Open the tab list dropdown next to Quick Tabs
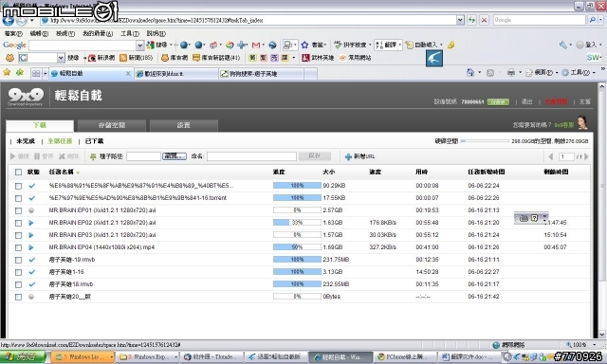 click(x=45, y=74)
